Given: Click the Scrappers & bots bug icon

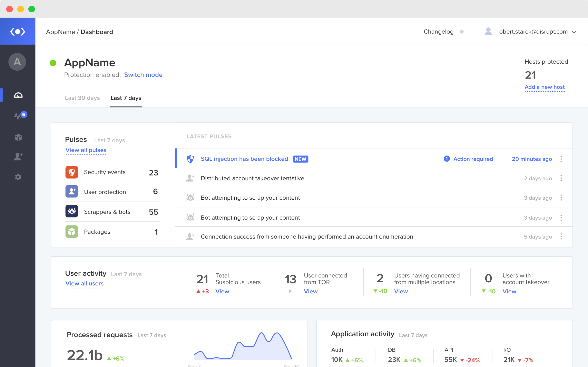Looking at the screenshot, I should click(x=71, y=211).
